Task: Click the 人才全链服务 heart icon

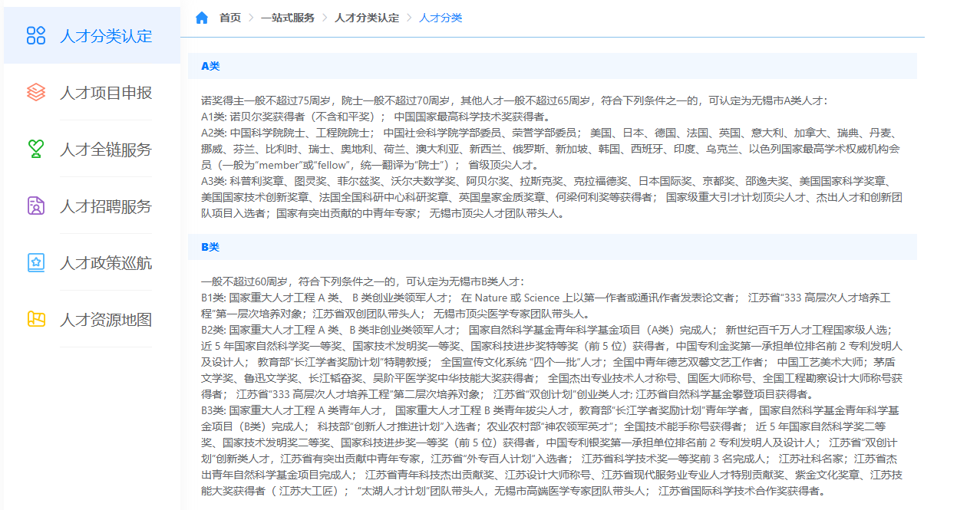Action: [x=36, y=149]
